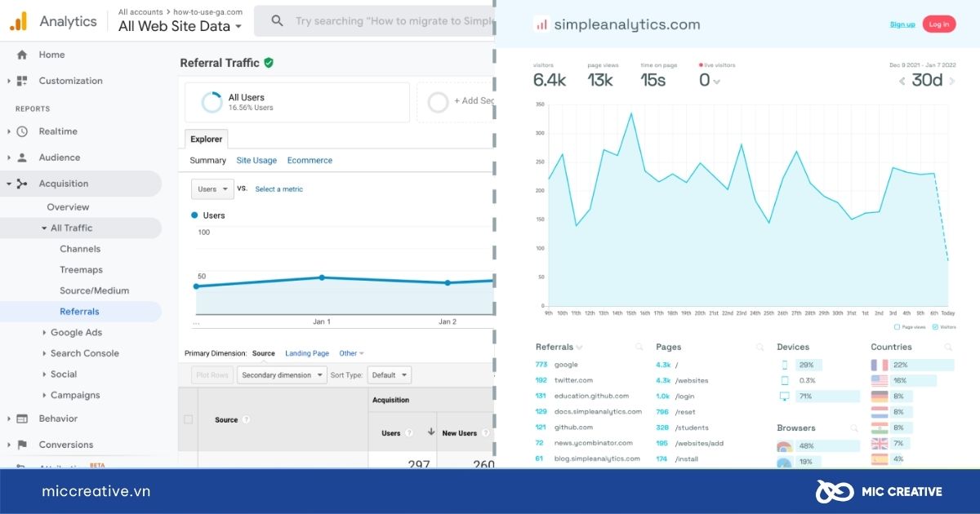Click the Google Analytics logo icon

(x=19, y=21)
